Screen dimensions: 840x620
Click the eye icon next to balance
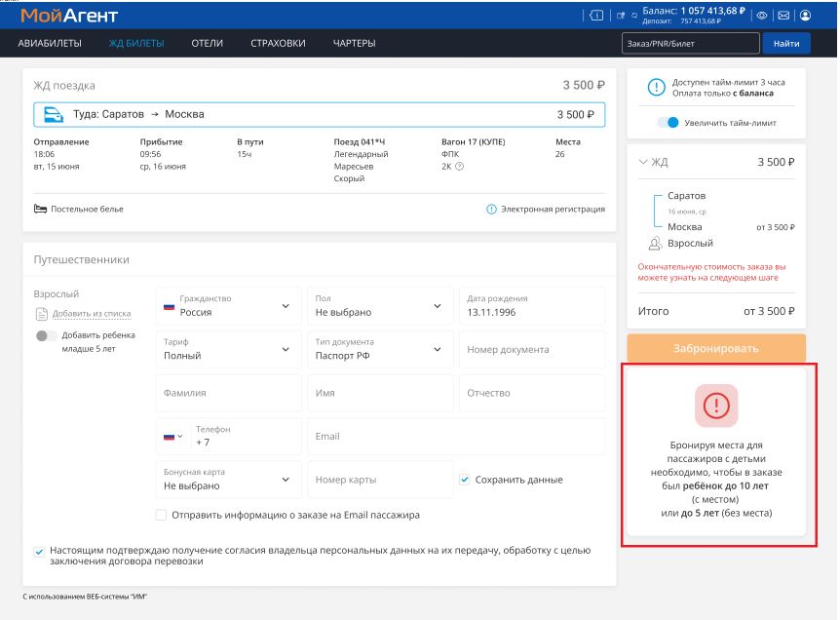762,16
